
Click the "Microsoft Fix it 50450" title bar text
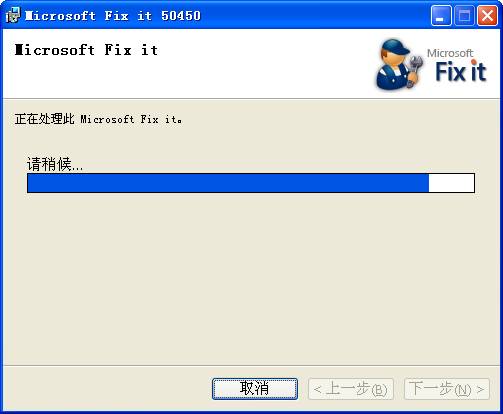coord(113,16)
